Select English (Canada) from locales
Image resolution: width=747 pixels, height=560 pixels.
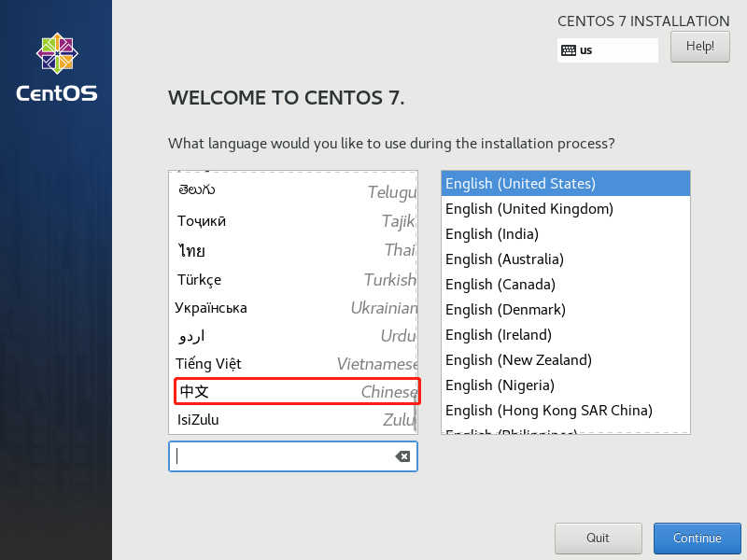click(565, 285)
